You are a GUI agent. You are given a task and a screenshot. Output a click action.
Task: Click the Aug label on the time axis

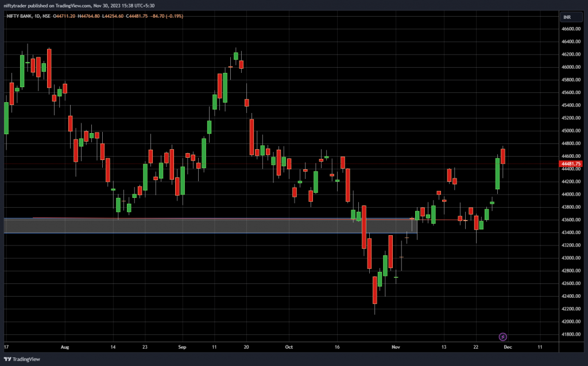click(x=65, y=347)
